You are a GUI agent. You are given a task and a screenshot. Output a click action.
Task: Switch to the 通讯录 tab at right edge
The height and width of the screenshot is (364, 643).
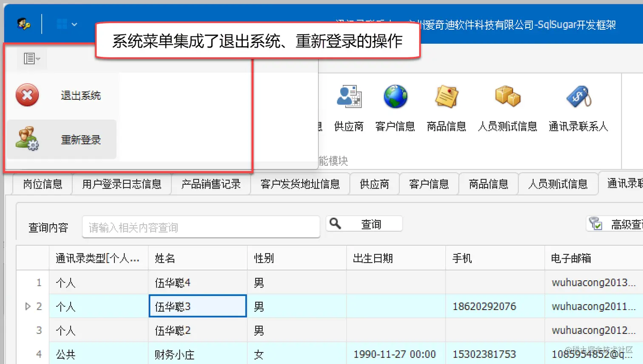(x=621, y=183)
